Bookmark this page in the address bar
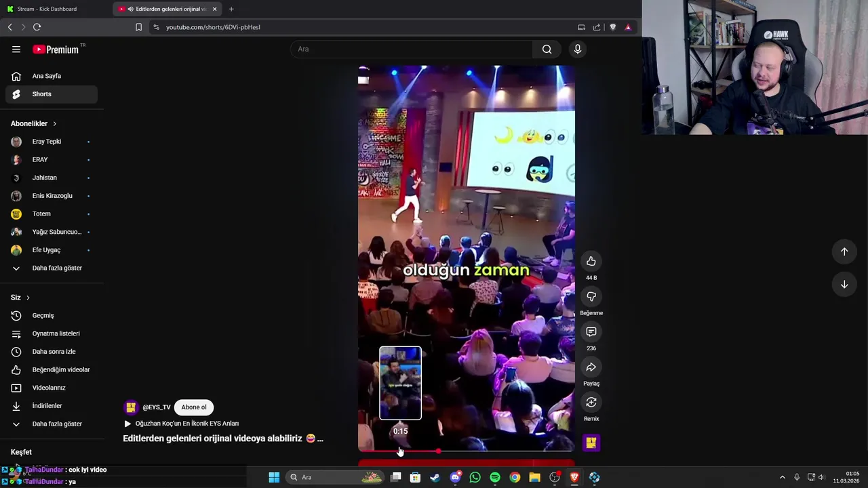The width and height of the screenshot is (868, 488). [x=138, y=27]
